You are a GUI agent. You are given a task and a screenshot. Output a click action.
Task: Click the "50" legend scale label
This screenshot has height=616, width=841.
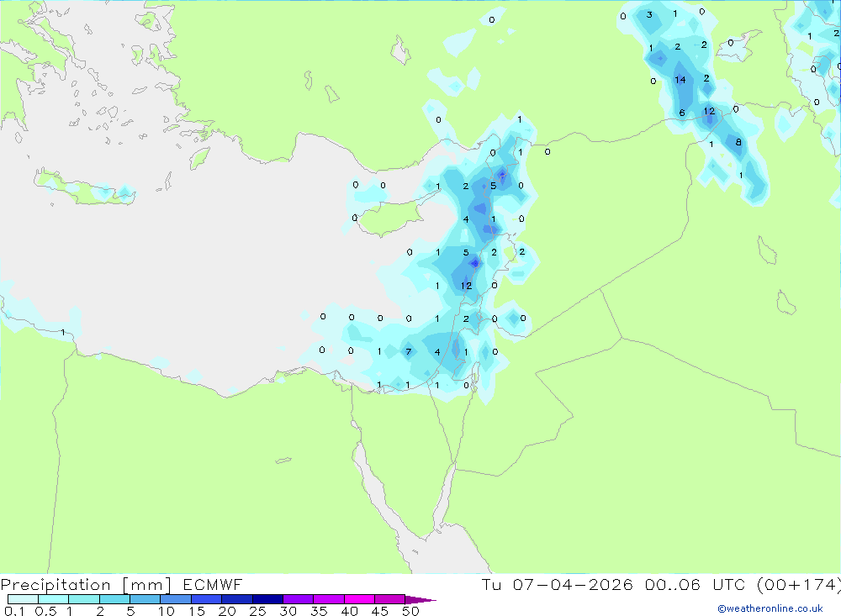click(x=410, y=611)
